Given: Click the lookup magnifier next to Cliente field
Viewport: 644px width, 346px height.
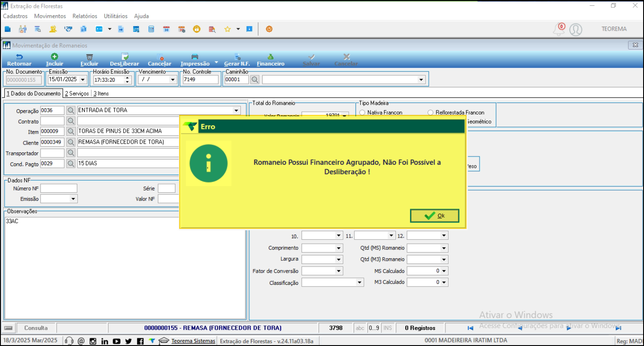Looking at the screenshot, I should [71, 142].
